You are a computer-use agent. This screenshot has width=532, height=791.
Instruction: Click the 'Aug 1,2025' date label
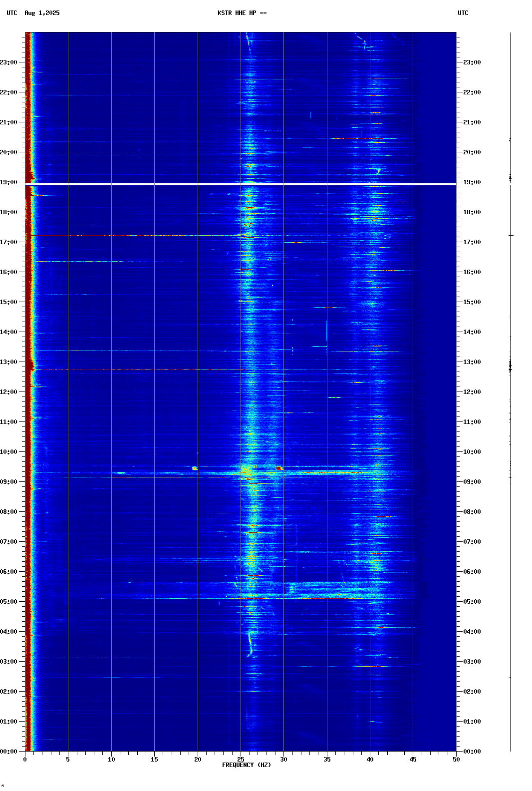tap(42, 13)
